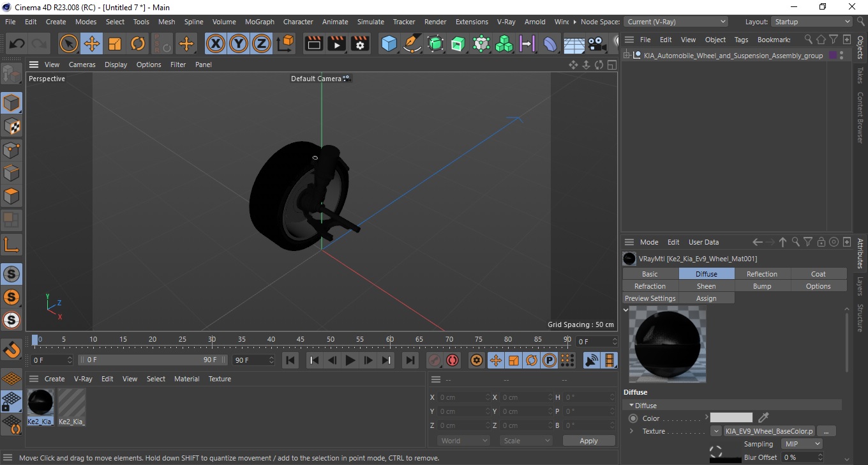Image resolution: width=868 pixels, height=465 pixels.
Task: Open the Spline Pen tool
Action: coord(412,44)
